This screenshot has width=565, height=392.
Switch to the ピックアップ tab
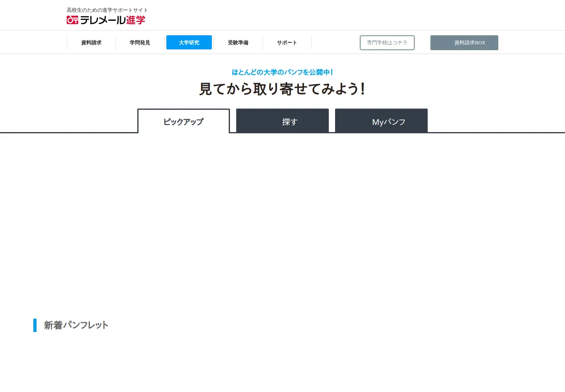point(184,122)
